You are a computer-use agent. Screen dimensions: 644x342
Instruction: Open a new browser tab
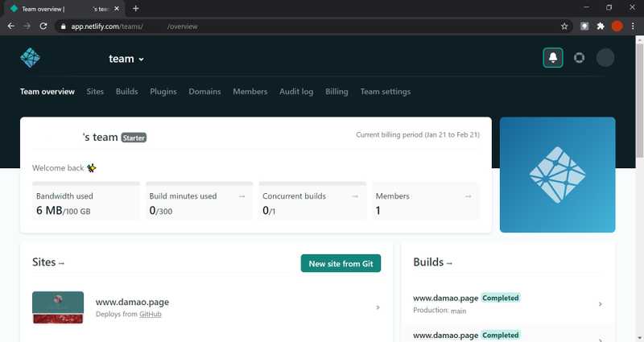point(136,8)
